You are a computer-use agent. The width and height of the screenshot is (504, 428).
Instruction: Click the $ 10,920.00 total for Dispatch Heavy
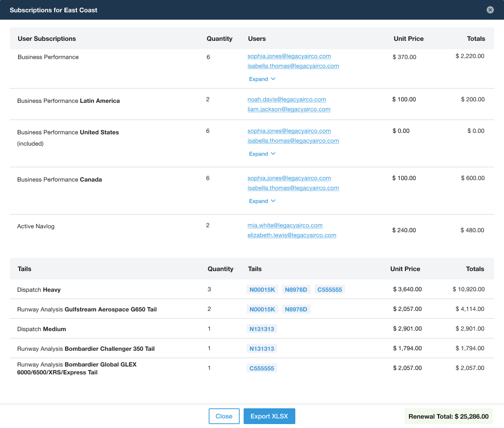click(x=469, y=289)
